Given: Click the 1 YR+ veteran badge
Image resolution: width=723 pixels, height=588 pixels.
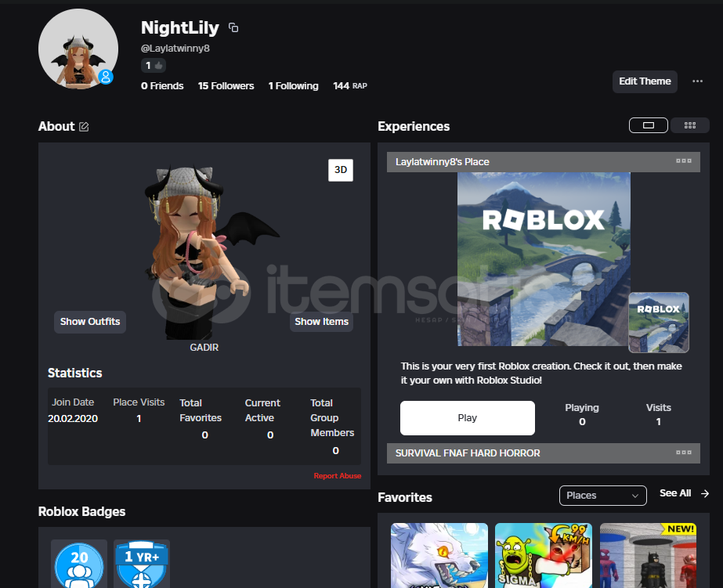Looking at the screenshot, I should 142,564.
